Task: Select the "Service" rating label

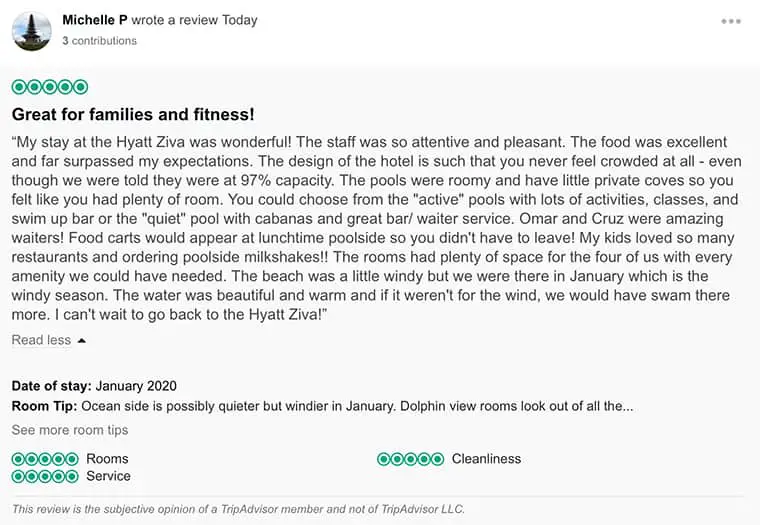Action: (x=108, y=476)
